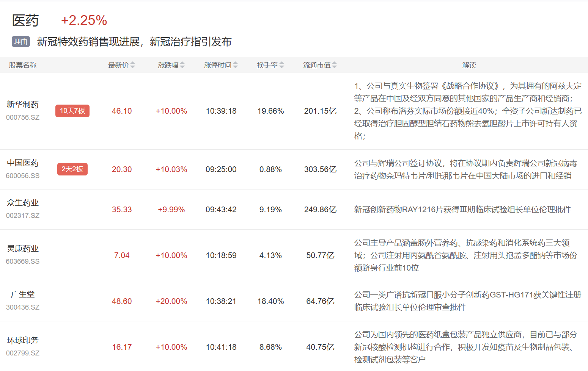The image size is (588, 371).
Task: Click market cap 303.56亿
Action: (x=320, y=169)
